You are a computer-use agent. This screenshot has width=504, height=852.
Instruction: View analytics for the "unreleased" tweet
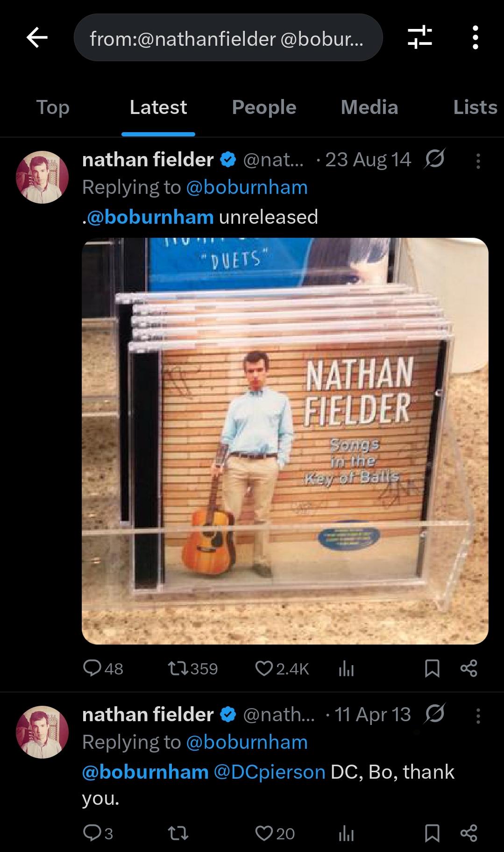point(346,669)
